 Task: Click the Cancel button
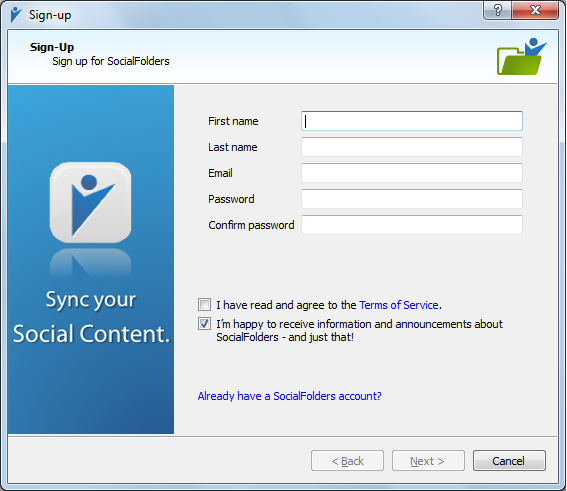509,461
